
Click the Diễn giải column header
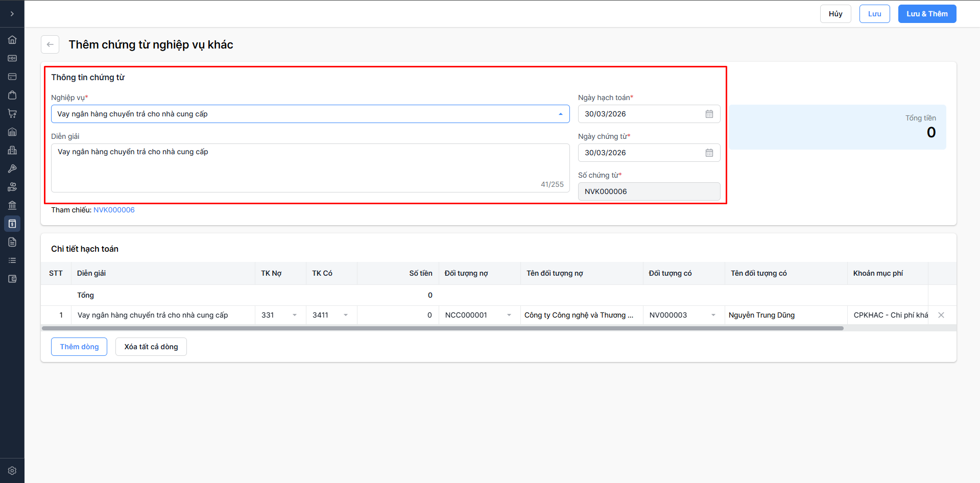[163, 273]
